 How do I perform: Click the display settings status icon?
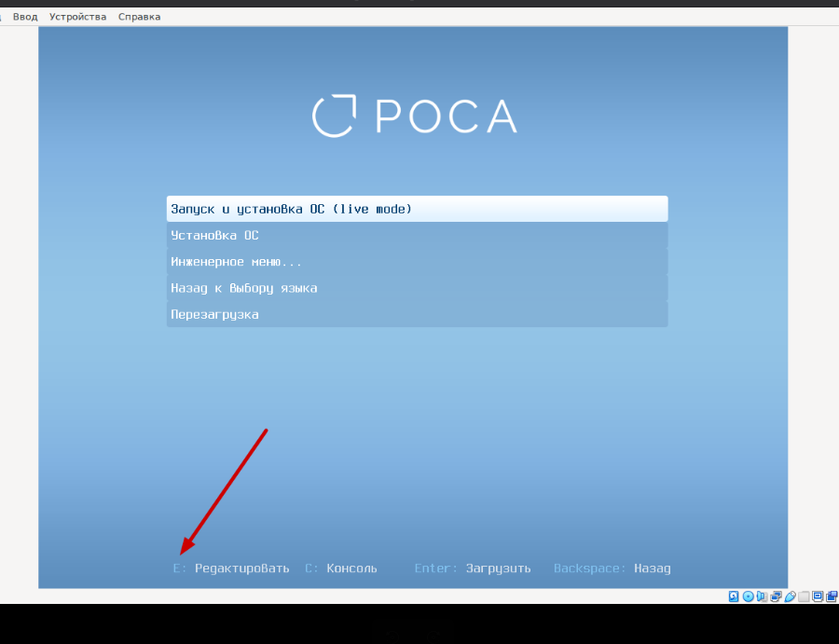(x=818, y=596)
